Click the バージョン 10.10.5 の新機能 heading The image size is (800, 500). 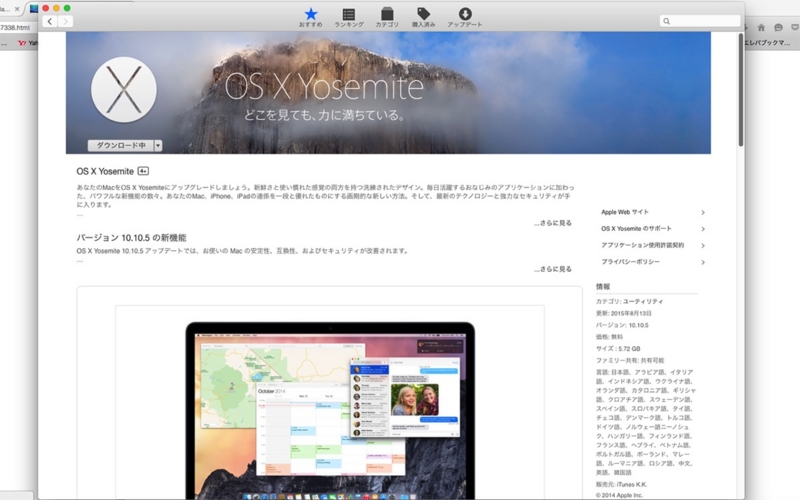[x=131, y=238]
